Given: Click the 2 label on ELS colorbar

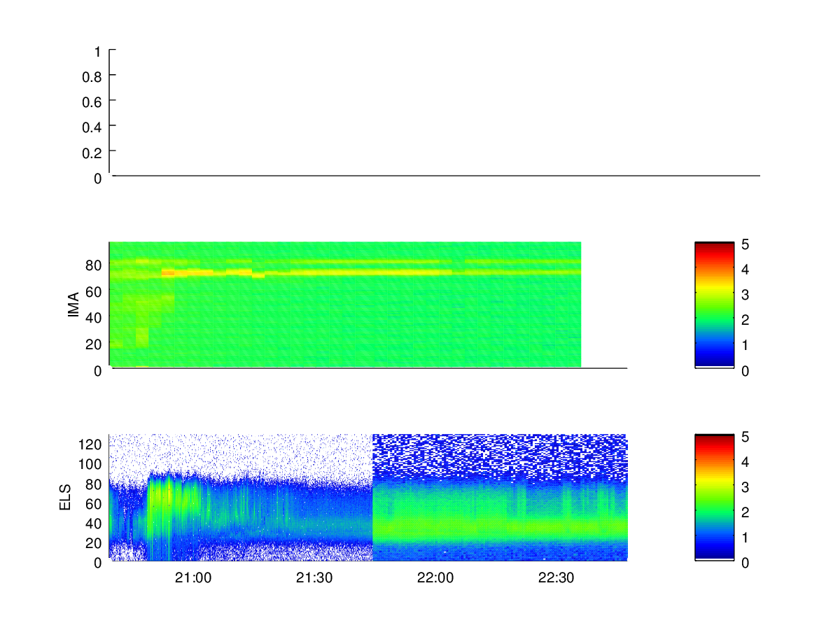Looking at the screenshot, I should [745, 512].
